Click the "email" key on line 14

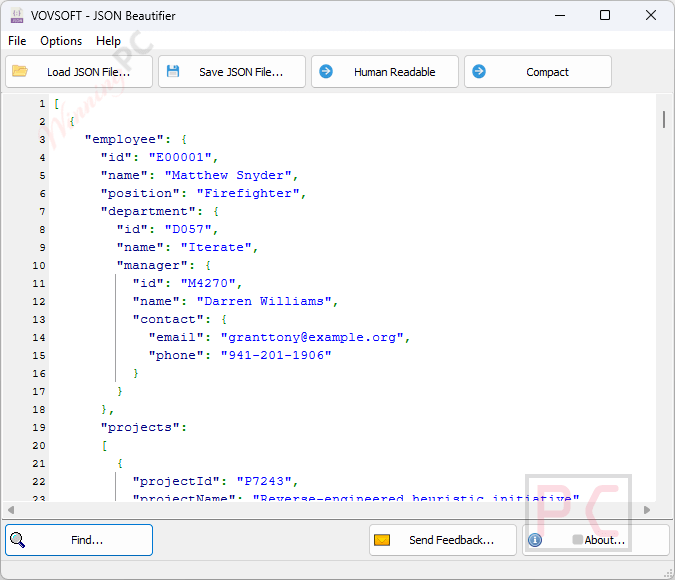tap(176, 337)
